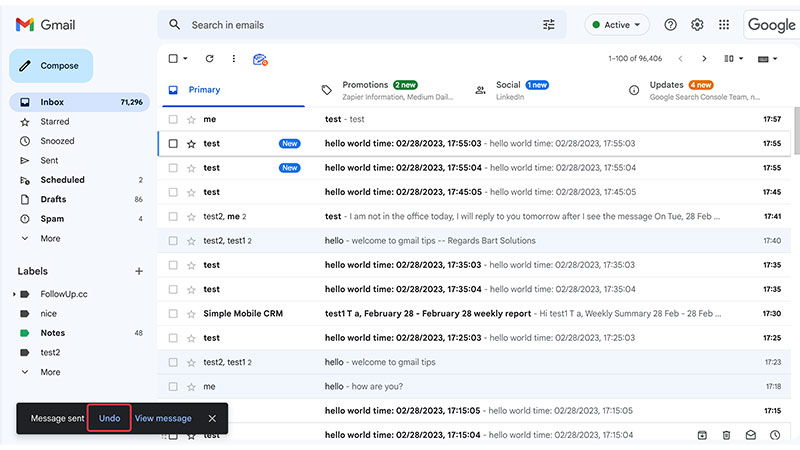Refresh the inbox

point(209,59)
